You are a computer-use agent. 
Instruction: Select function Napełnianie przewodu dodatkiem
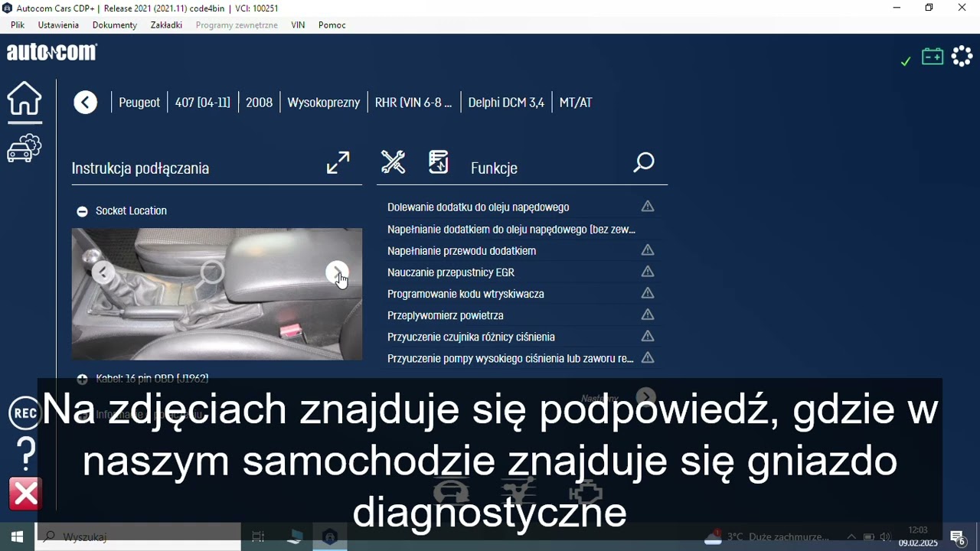pos(462,251)
